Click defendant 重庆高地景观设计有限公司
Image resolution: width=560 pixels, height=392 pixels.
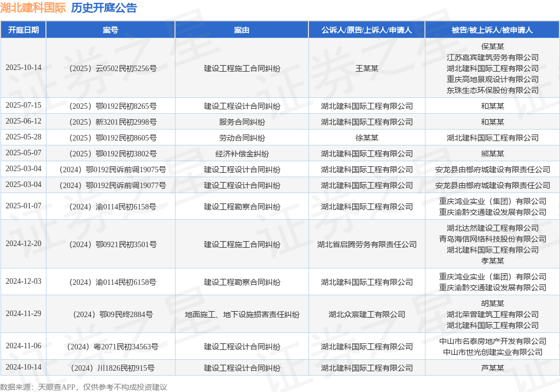pos(493,79)
